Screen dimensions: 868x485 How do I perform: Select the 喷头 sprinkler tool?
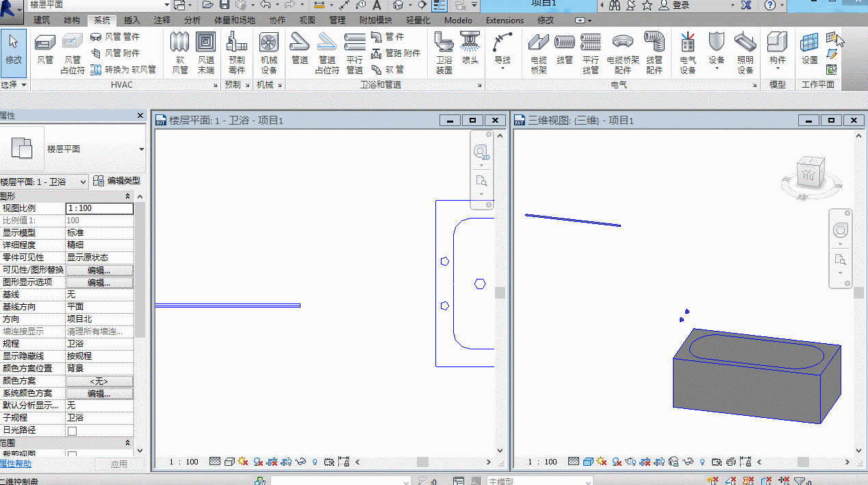pyautogui.click(x=470, y=49)
